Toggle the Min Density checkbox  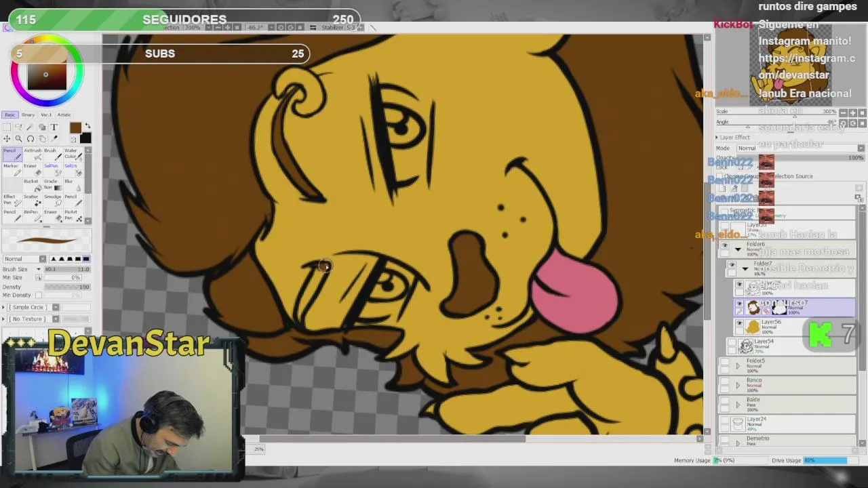pos(39,295)
